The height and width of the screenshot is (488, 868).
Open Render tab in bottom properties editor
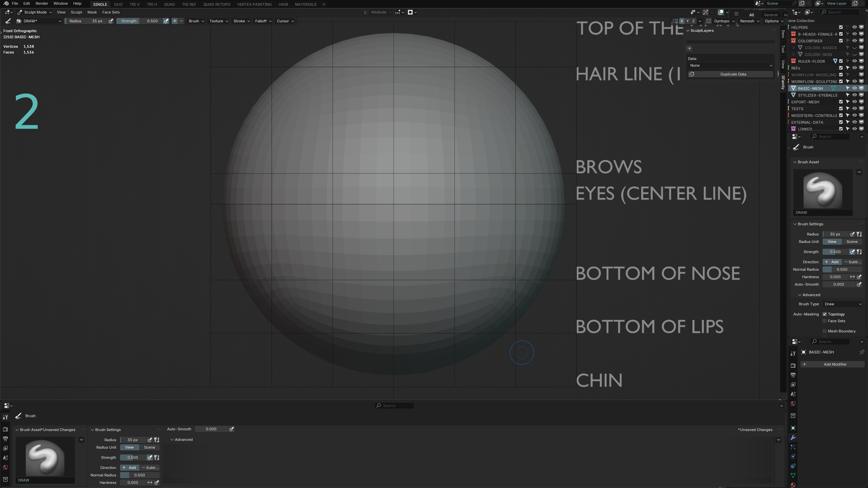5,429
